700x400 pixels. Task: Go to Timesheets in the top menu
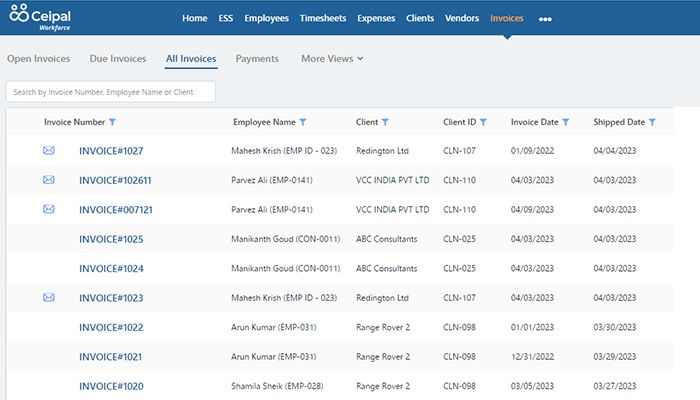(x=322, y=18)
